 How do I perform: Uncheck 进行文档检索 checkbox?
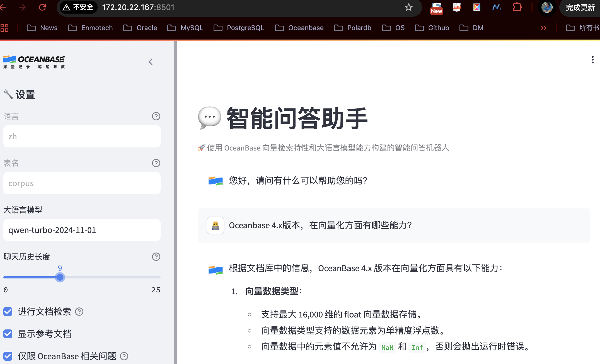point(8,312)
